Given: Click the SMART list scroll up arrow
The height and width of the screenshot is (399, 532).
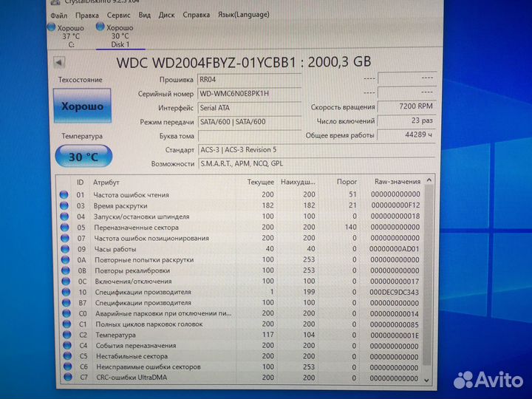Looking at the screenshot, I should point(429,180).
